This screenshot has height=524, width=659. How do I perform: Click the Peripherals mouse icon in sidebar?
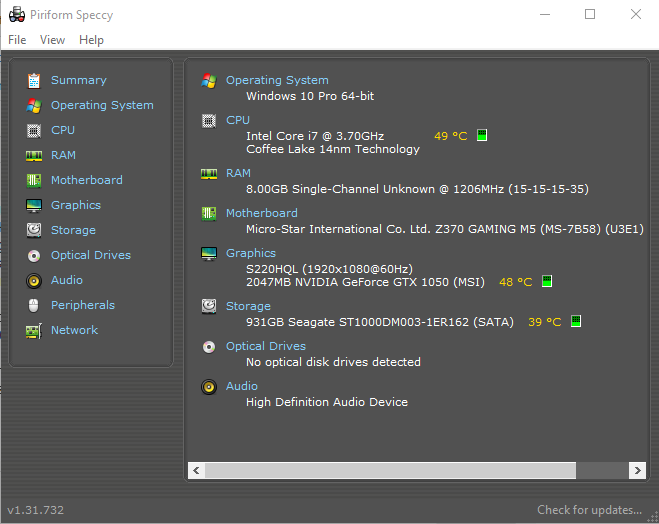(34, 305)
